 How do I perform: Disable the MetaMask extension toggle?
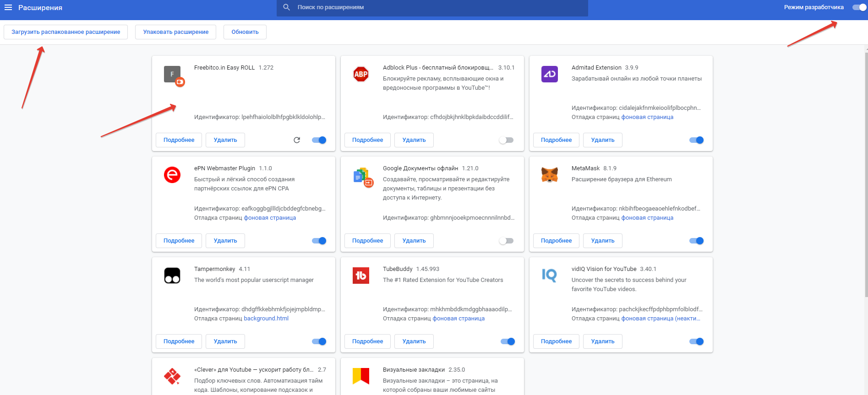(x=697, y=241)
